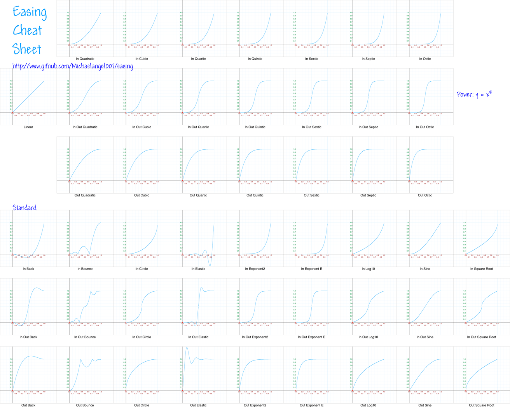The height and width of the screenshot is (420, 510).
Task: Select the Out Quartic graph
Action: (198, 165)
